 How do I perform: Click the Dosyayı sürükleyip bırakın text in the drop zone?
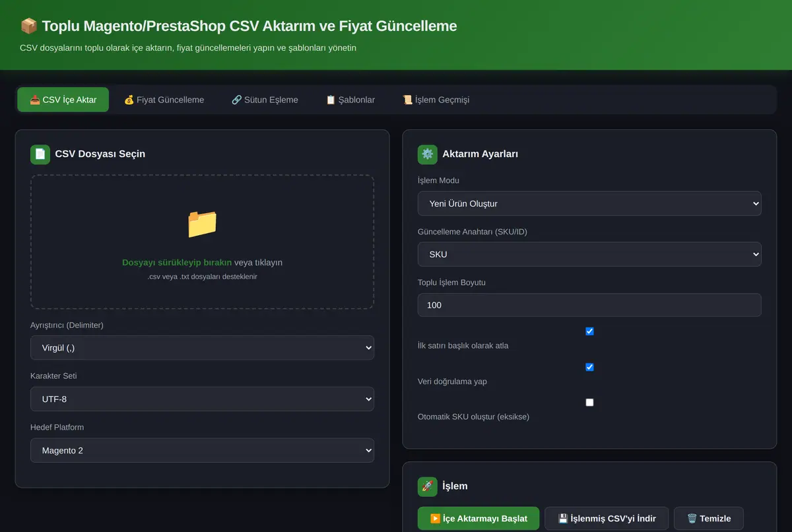click(x=177, y=263)
